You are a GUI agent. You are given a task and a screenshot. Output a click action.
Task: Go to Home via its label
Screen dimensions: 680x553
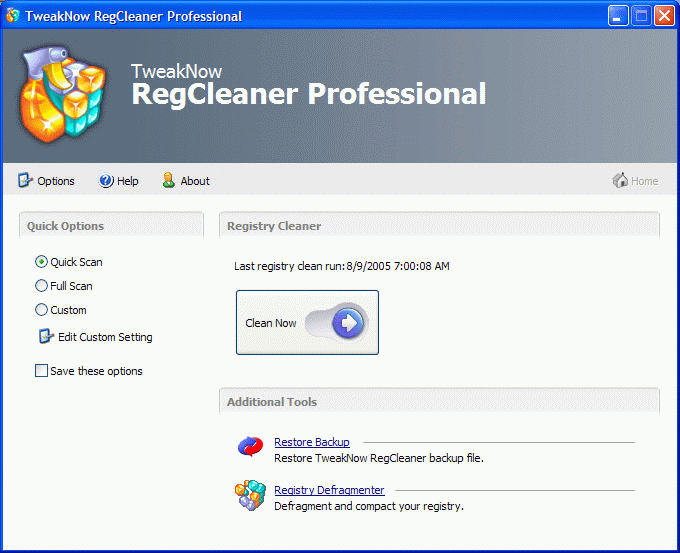644,181
